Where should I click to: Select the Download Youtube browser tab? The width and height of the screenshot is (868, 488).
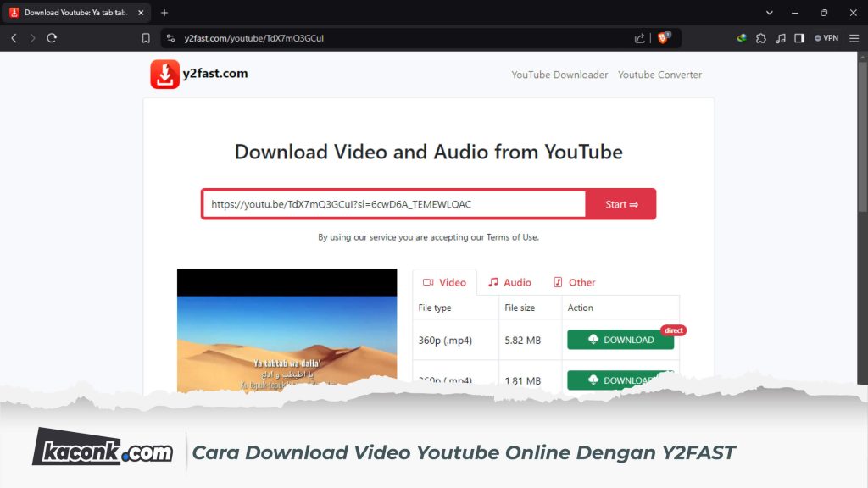(x=76, y=12)
